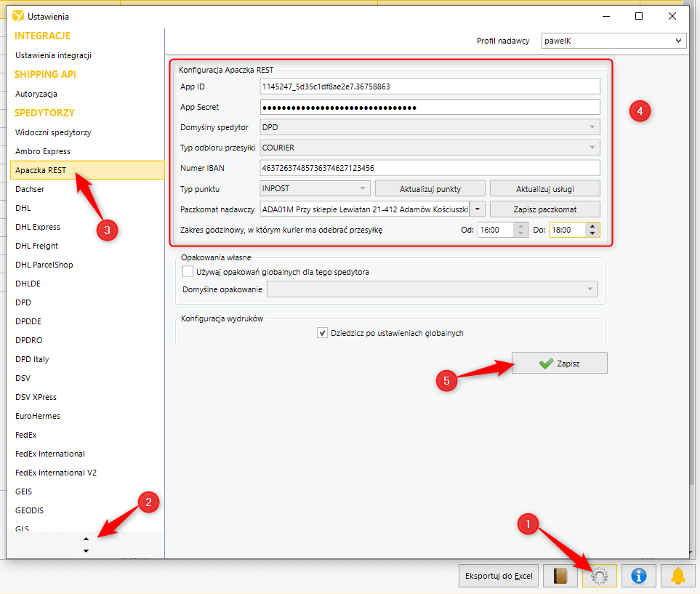Click into the Numer IBAN field
Viewport: 700px width, 594px height.
[x=429, y=168]
